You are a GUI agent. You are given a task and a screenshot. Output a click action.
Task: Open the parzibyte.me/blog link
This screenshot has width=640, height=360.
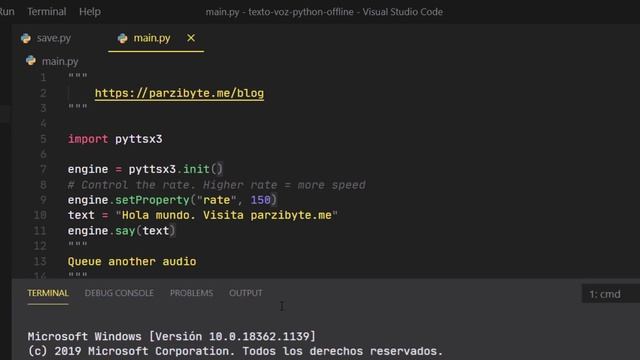pos(179,93)
